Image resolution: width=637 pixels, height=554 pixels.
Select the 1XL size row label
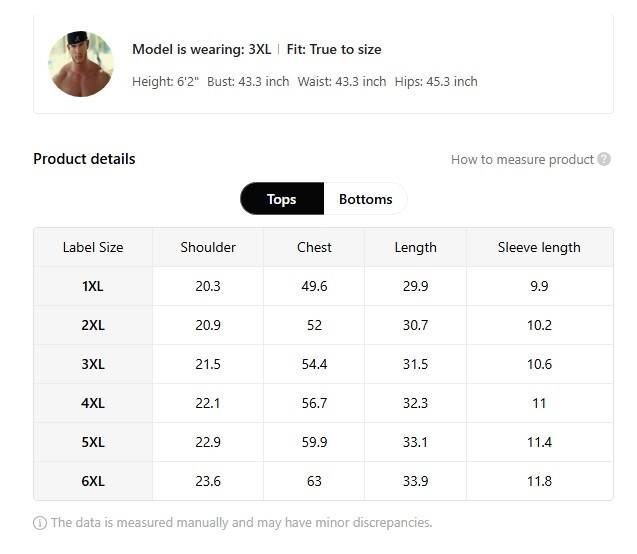93,286
